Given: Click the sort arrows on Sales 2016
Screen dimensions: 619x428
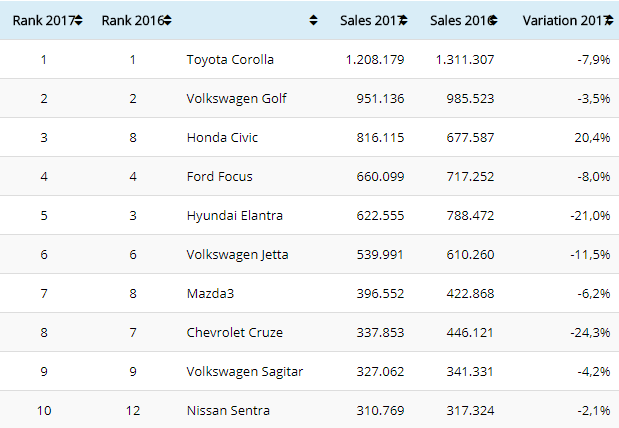Looking at the screenshot, I should (x=493, y=20).
